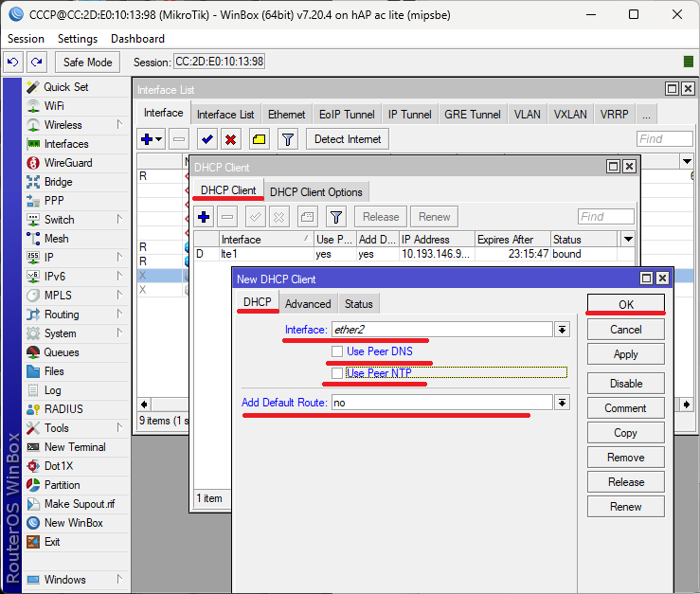Viewport: 700px width, 594px height.
Task: Open the Interface dropdown showing ether2
Action: click(x=562, y=330)
